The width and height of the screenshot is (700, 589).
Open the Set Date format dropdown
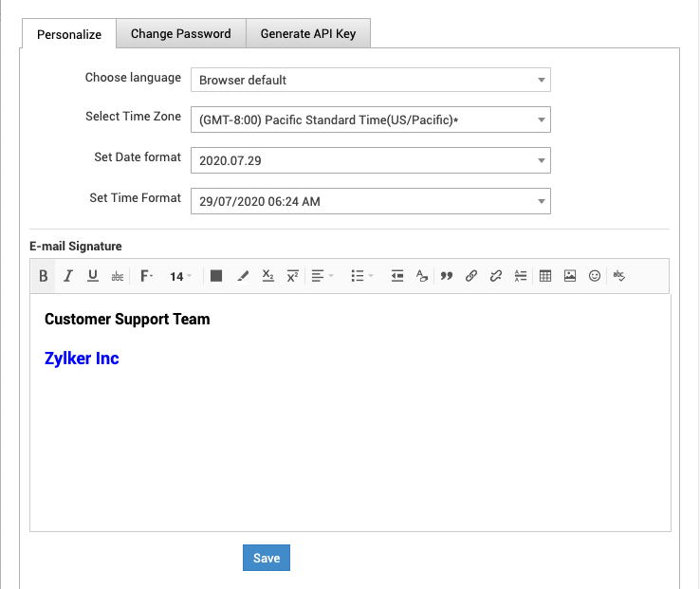pyautogui.click(x=370, y=160)
